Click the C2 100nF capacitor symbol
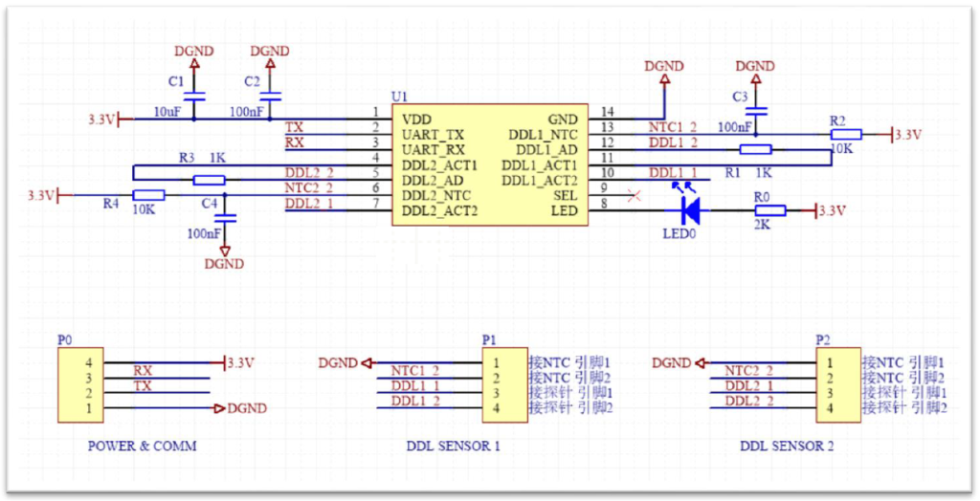The width and height of the screenshot is (980, 501). point(270,98)
